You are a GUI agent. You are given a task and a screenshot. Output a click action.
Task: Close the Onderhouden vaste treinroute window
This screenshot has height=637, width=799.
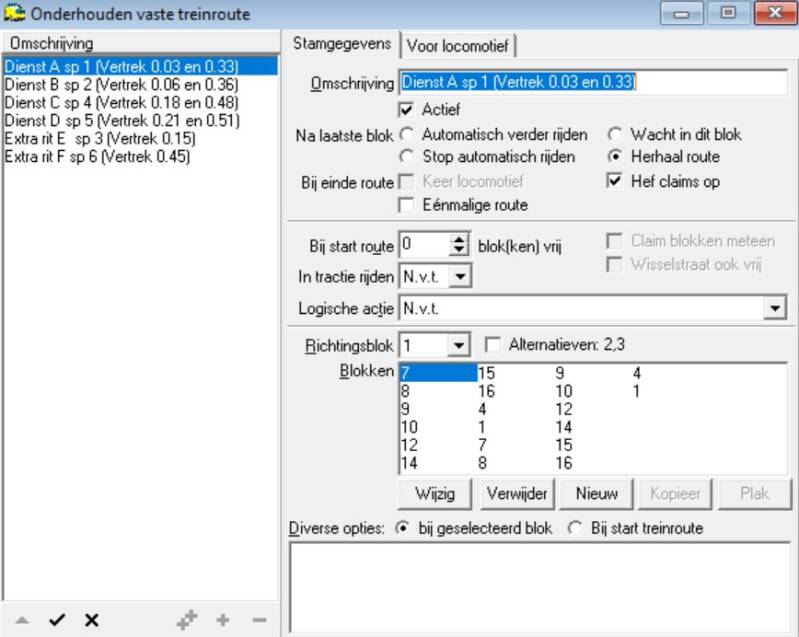[775, 13]
